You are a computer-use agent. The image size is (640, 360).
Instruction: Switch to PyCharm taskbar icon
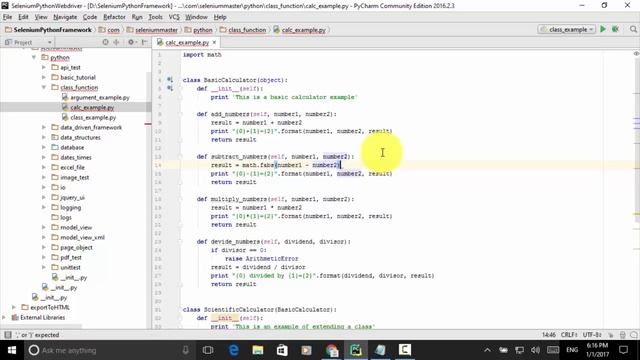[356, 350]
